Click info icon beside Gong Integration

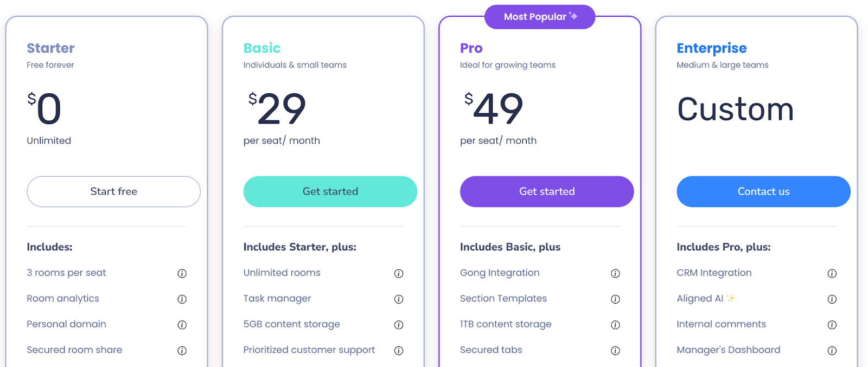tap(615, 273)
